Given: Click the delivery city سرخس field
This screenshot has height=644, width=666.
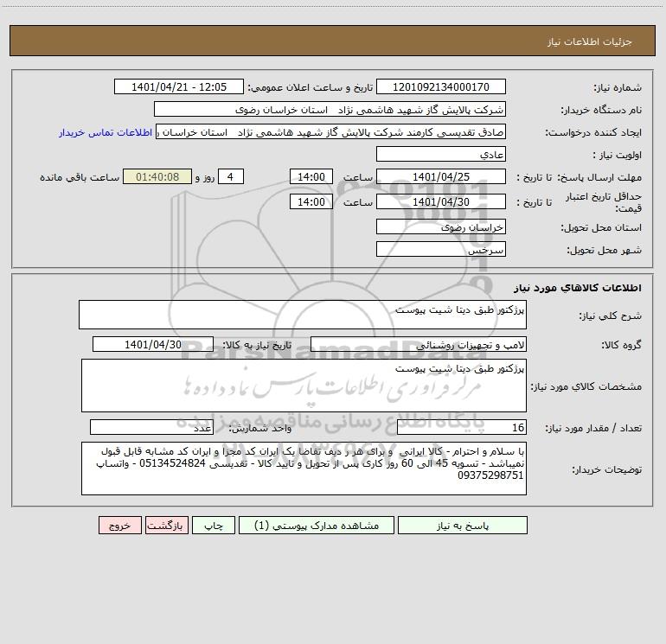Looking at the screenshot, I should [x=441, y=249].
